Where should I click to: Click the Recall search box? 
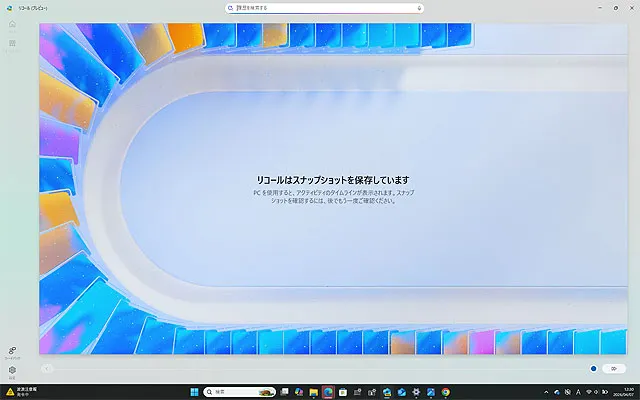320,7
